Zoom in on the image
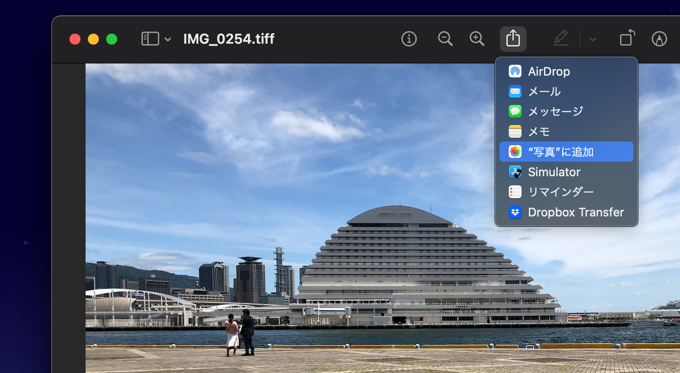 [x=477, y=39]
